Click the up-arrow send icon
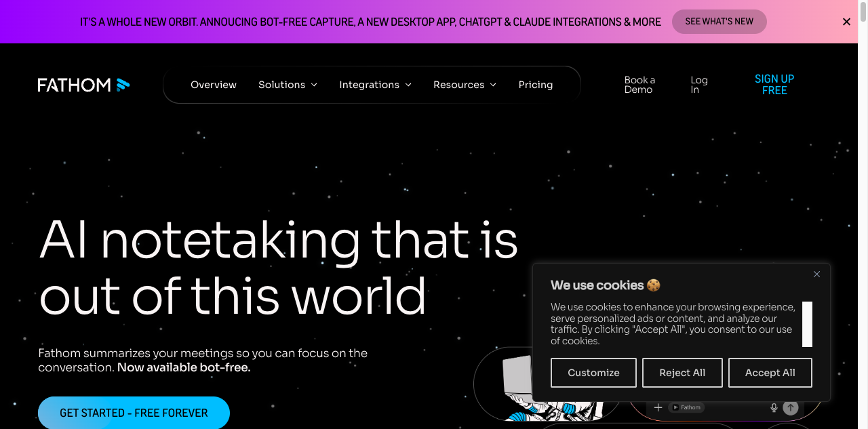Screen dimensions: 868x429 coord(790,407)
